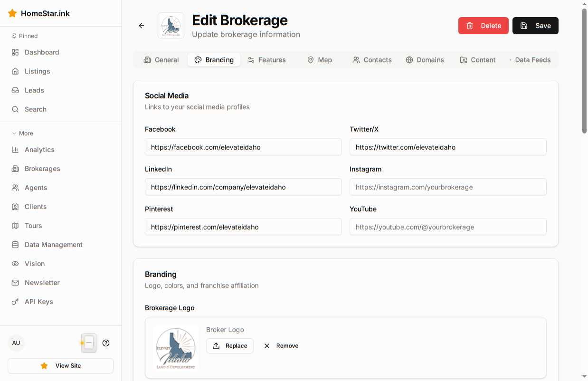Image resolution: width=588 pixels, height=381 pixels.
Task: Open the Dashboard from the sidebar
Action: (x=15, y=52)
